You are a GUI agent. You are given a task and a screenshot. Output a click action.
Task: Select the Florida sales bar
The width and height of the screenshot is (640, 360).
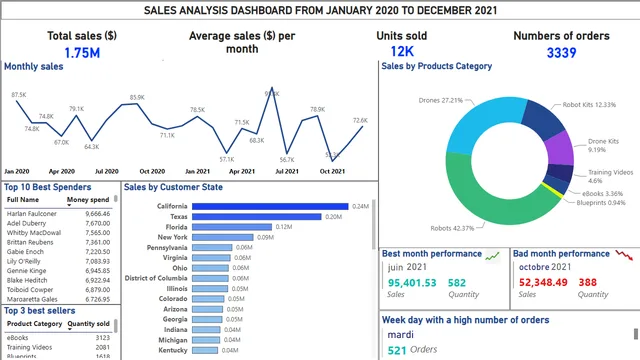[232, 227]
